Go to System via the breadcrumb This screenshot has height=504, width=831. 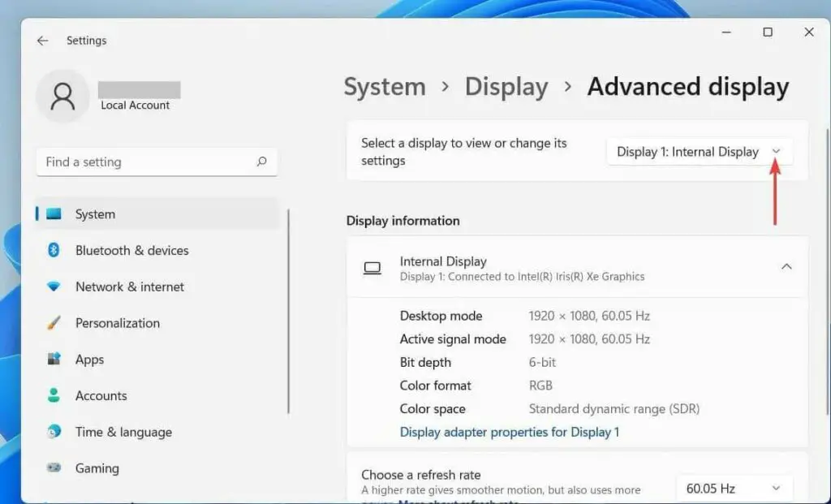coord(384,86)
